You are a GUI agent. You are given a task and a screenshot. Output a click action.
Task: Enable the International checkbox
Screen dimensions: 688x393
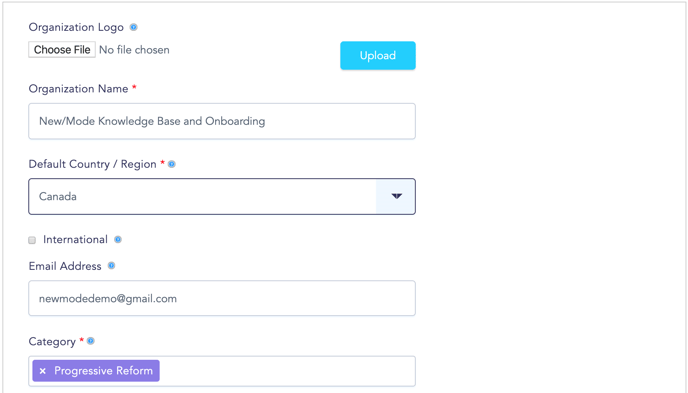[x=32, y=240]
